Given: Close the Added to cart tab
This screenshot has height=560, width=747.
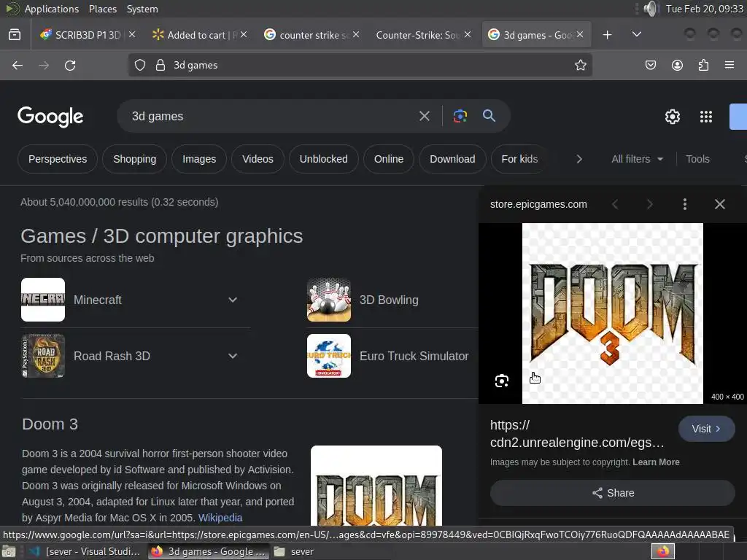Looking at the screenshot, I should pos(244,34).
